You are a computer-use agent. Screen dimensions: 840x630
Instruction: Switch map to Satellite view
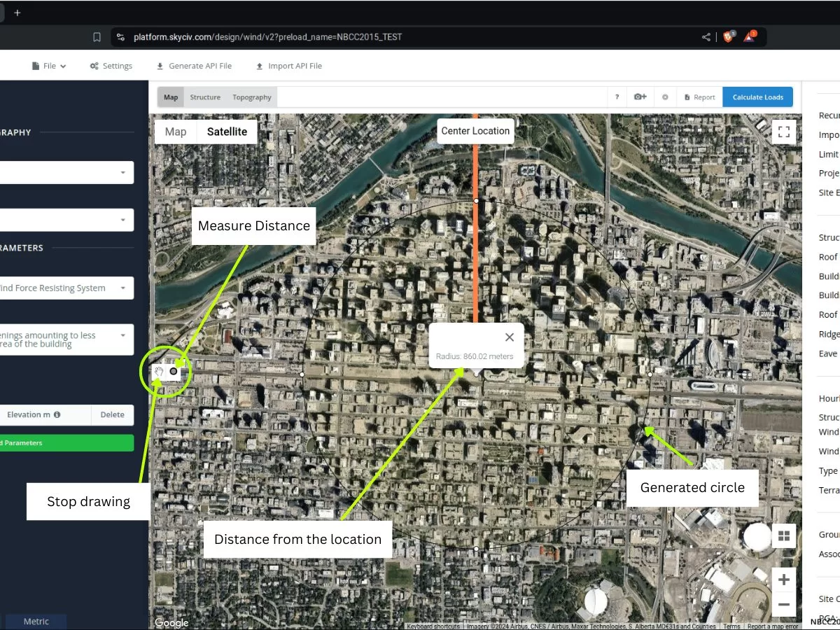(x=227, y=132)
